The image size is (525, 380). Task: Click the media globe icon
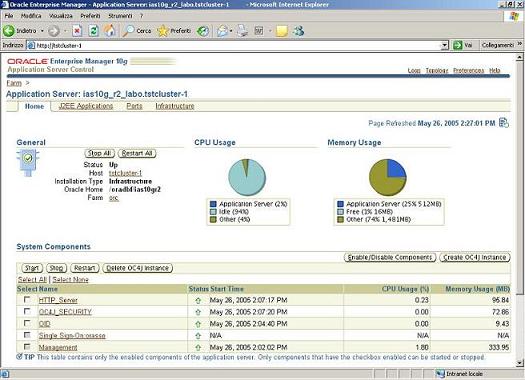coord(203,31)
